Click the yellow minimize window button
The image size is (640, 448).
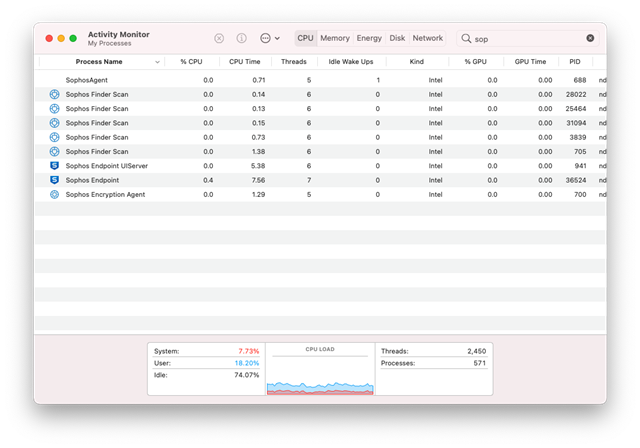pos(61,38)
